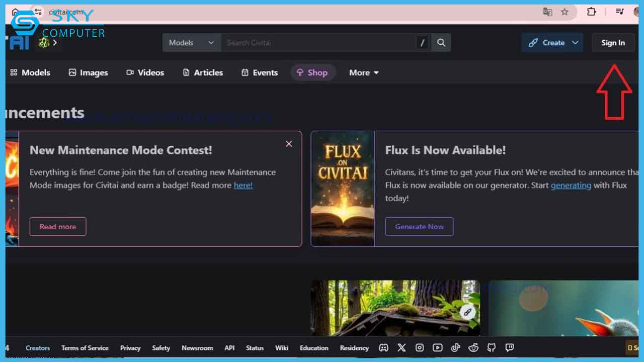Image resolution: width=644 pixels, height=362 pixels.
Task: Open the Education footer link
Action: point(314,348)
